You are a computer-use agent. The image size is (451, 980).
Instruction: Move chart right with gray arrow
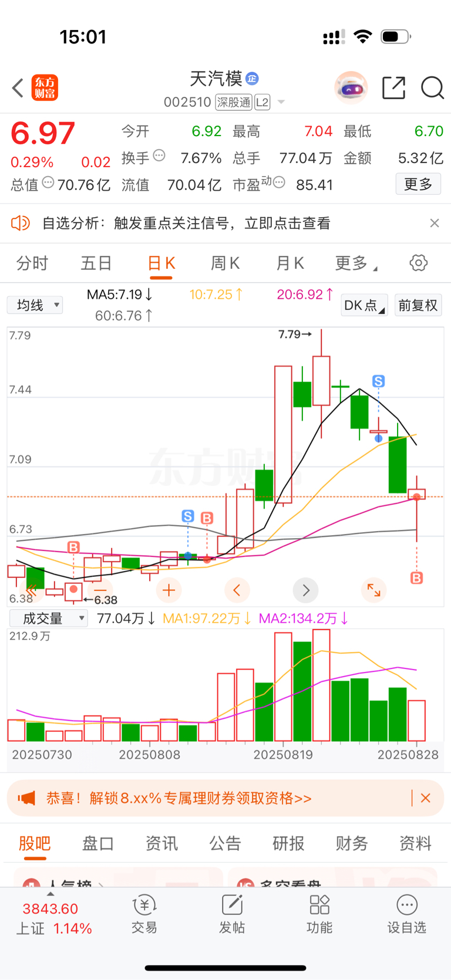[305, 590]
